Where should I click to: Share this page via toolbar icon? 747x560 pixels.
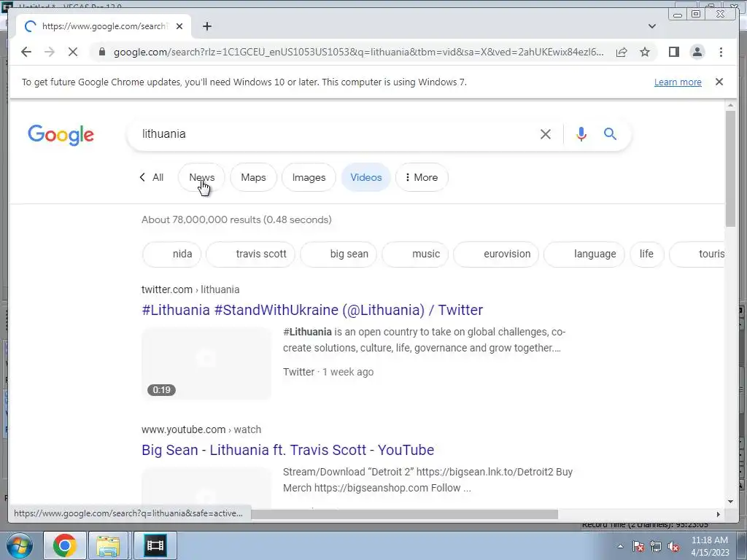(x=622, y=52)
